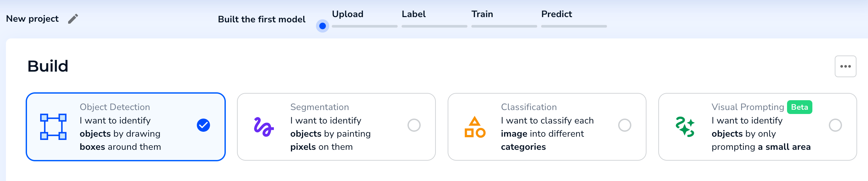Click the checked Object Detection radio
Screen dimensions: 868x181
tap(203, 125)
